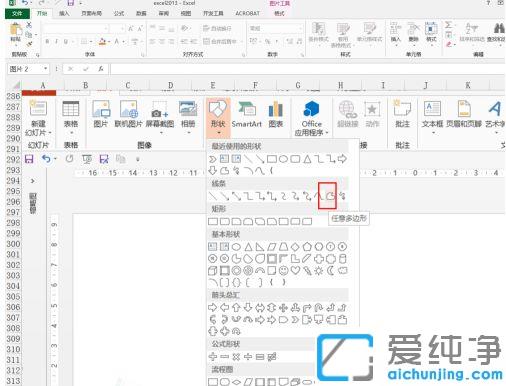Click the Conditional Formatting (条件格式) icon
This screenshot has height=386, width=506.
pos(318,29)
